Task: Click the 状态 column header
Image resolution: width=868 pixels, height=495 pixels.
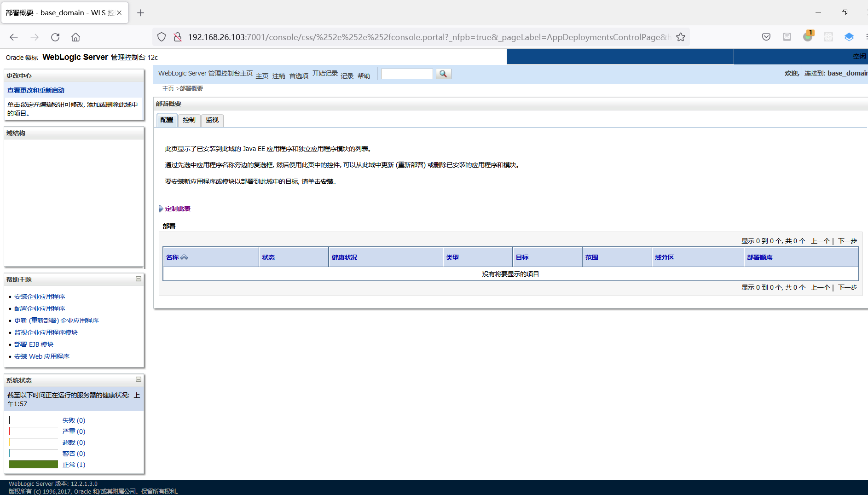Action: (x=268, y=257)
